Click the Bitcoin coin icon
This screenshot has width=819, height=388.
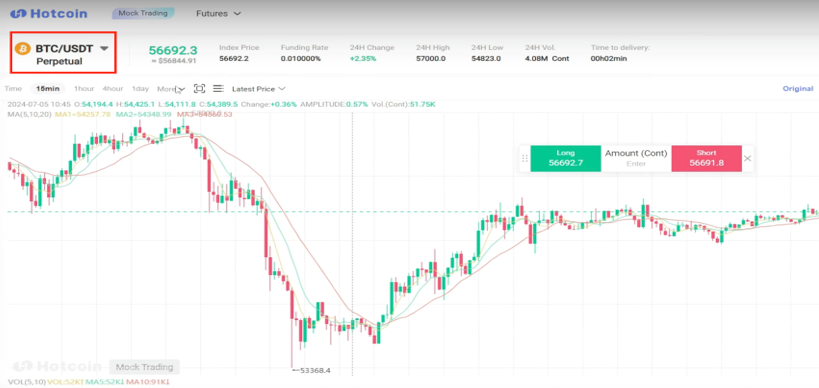coord(22,49)
